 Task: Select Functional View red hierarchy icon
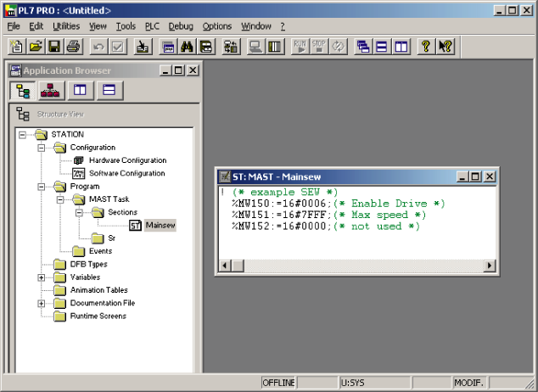[x=51, y=91]
